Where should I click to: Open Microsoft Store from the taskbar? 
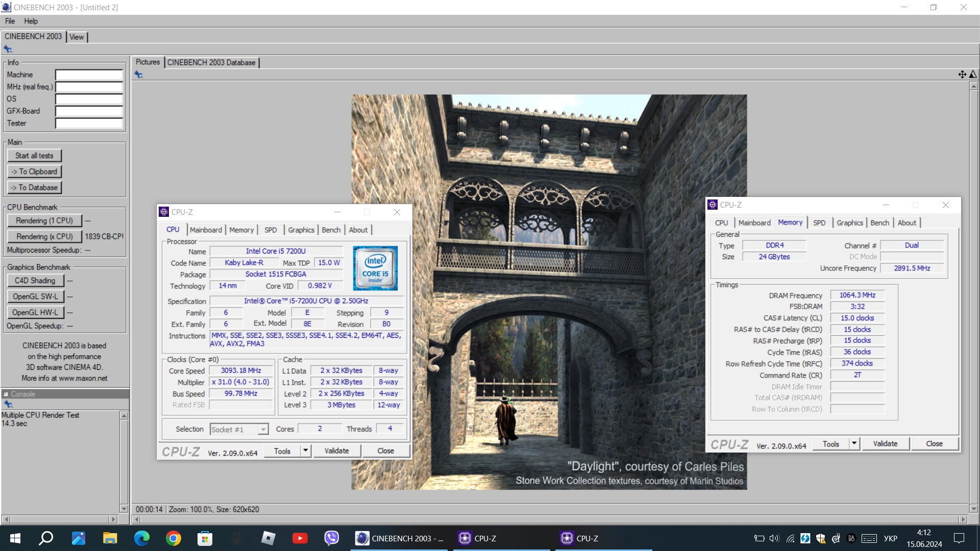click(x=205, y=538)
